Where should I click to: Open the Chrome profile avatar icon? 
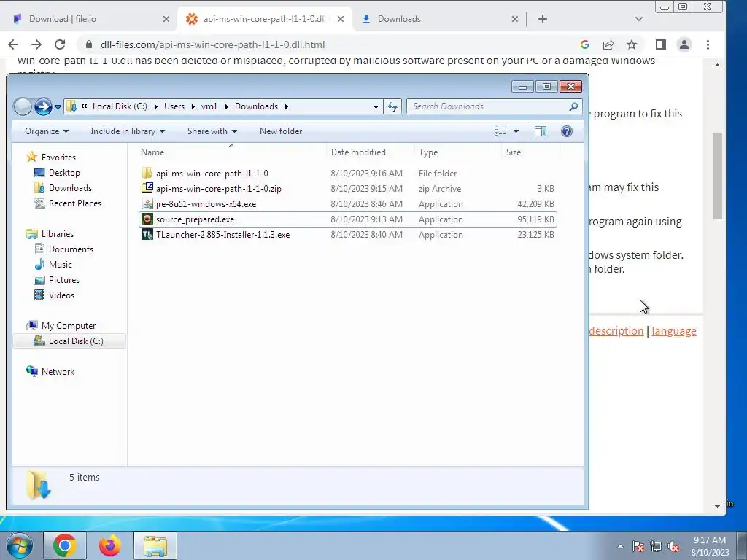[684, 44]
